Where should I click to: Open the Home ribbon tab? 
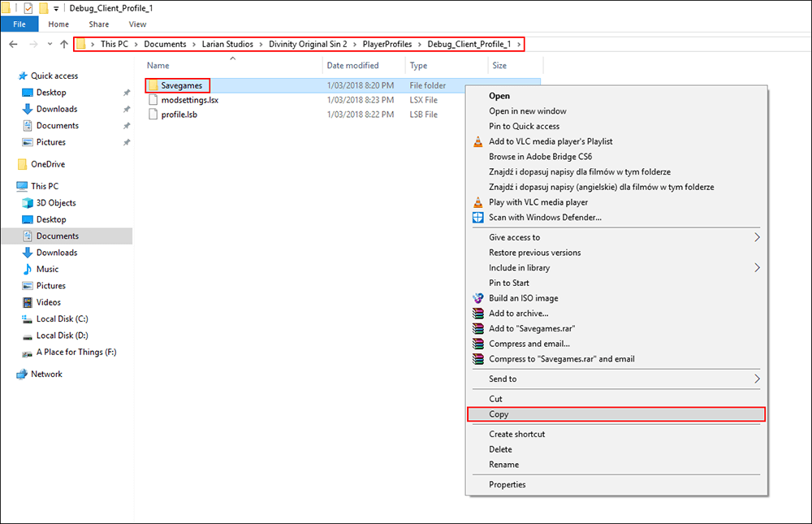click(58, 24)
